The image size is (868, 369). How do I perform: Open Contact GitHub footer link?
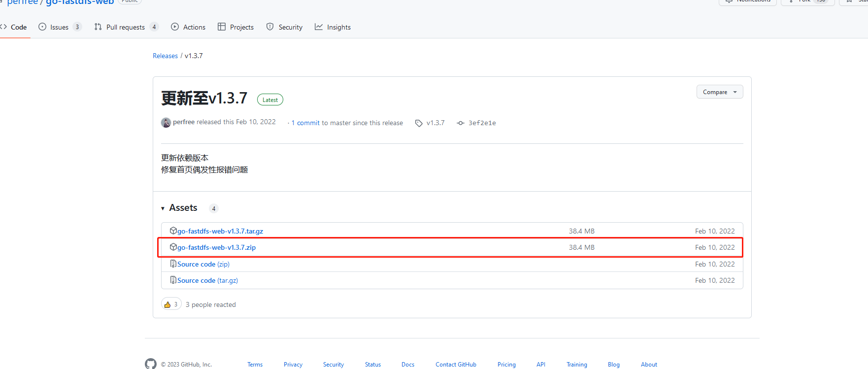456,365
